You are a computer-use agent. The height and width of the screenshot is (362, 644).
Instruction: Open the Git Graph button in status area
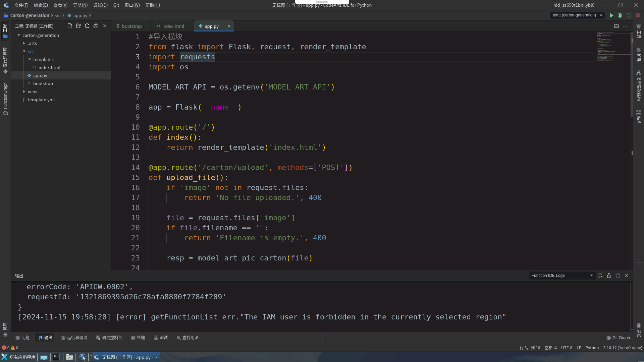click(x=618, y=338)
